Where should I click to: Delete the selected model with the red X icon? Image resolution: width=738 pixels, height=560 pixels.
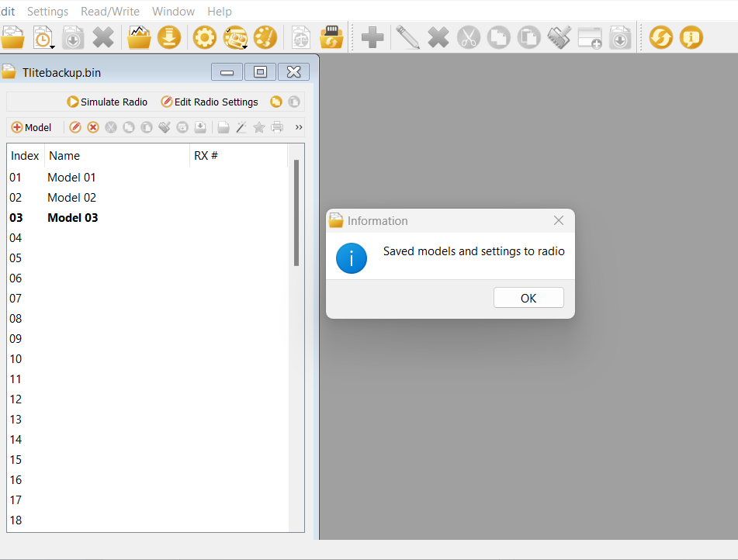93,127
